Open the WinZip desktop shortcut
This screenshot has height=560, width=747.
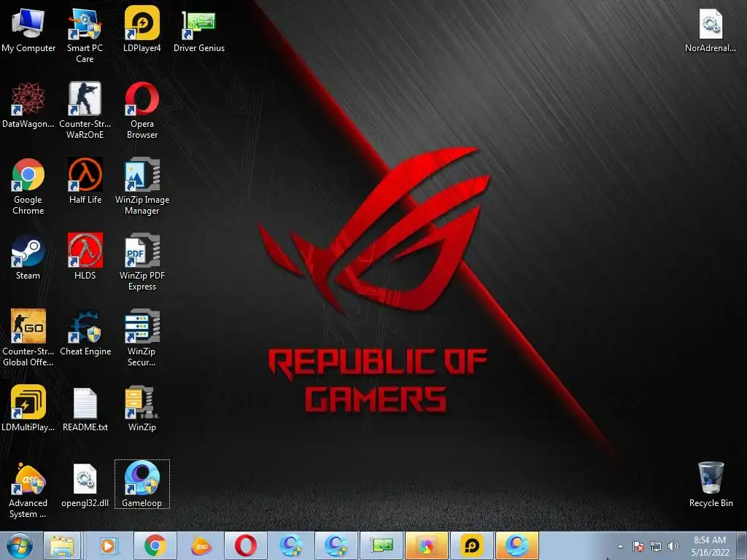142,408
